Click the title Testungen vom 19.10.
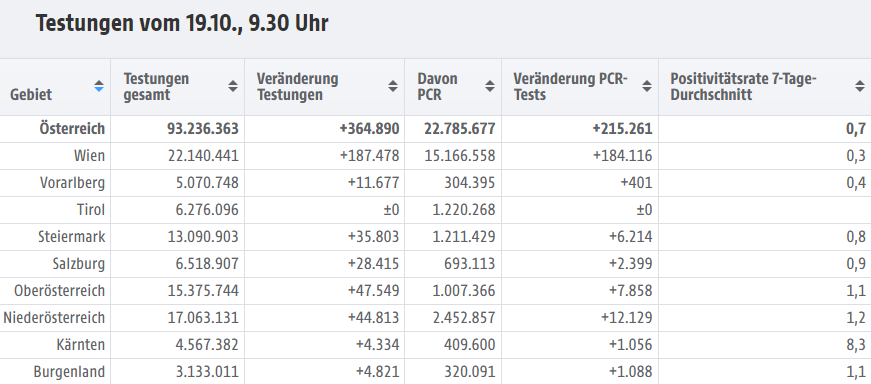Image resolution: width=871 pixels, height=384 pixels. coord(182,24)
